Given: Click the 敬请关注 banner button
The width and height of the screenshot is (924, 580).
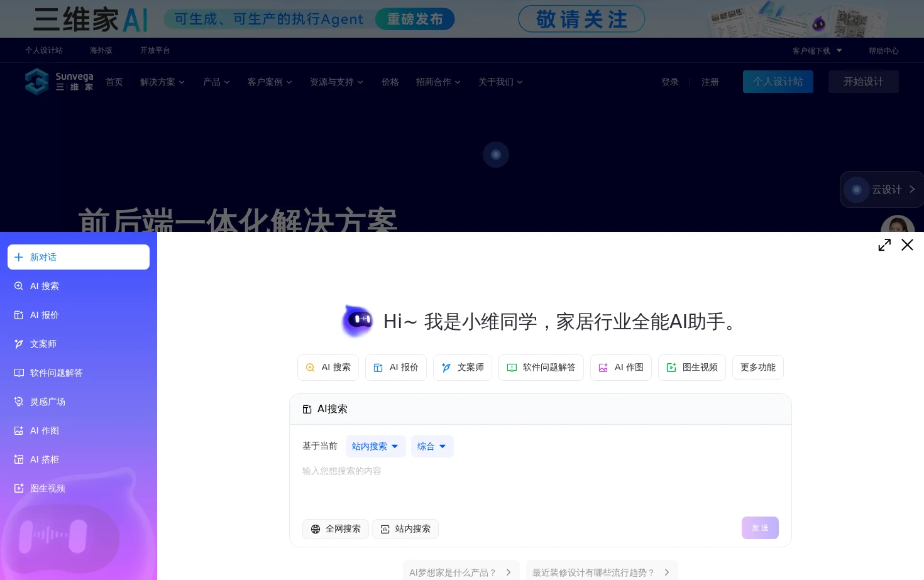Looking at the screenshot, I should tap(581, 19).
